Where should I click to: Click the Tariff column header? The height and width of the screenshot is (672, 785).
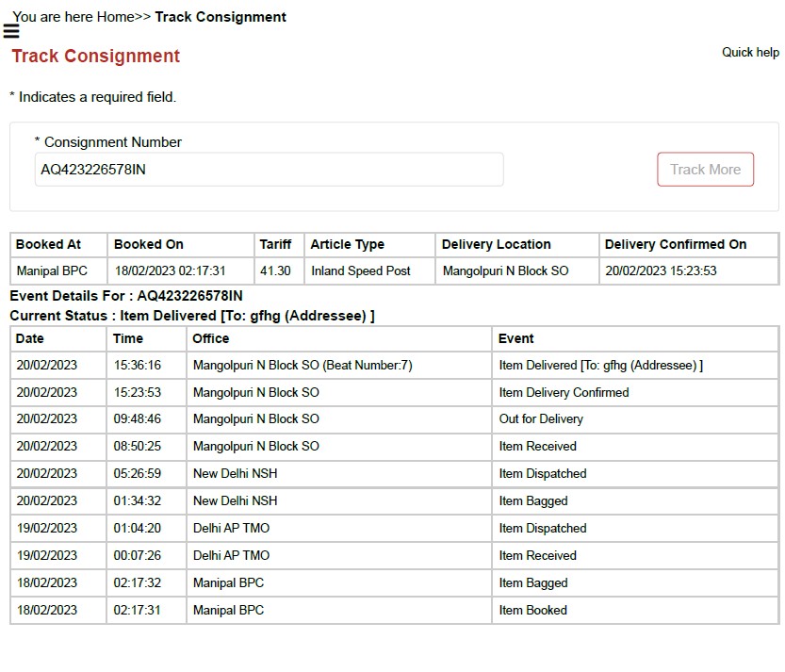(275, 244)
